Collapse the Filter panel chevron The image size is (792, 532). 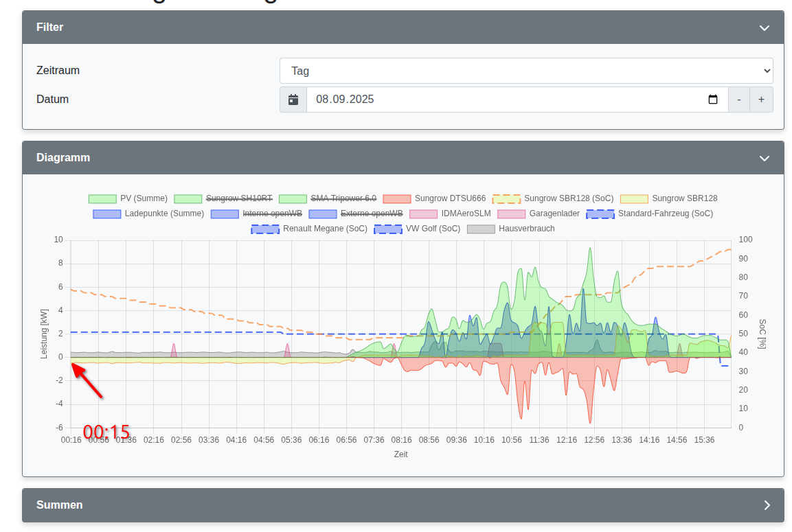click(765, 27)
